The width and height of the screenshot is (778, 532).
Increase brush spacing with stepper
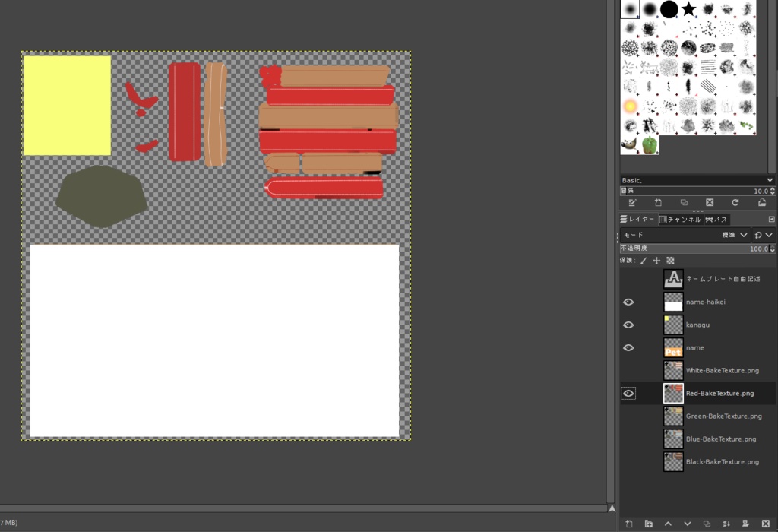pos(773,189)
